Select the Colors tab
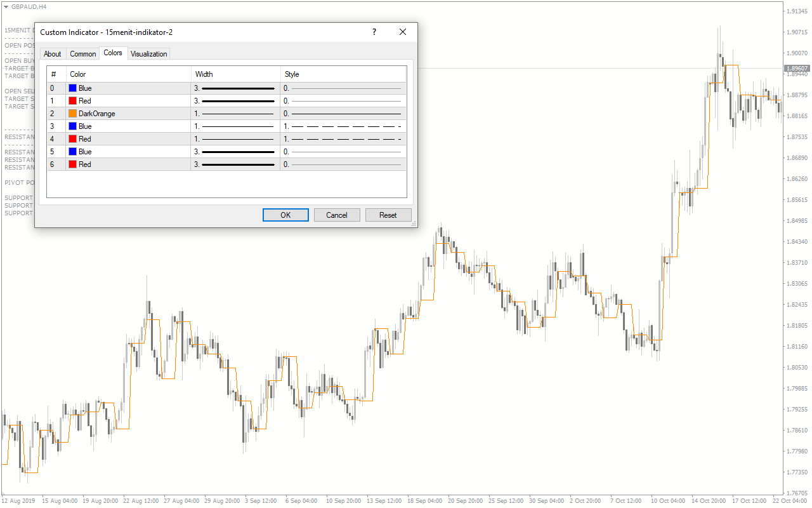The image size is (812, 508). 113,53
